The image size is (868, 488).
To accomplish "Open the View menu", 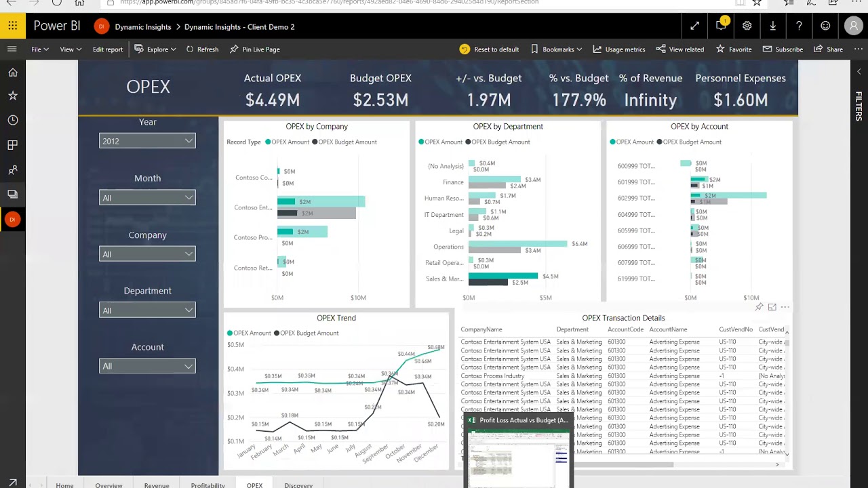I will coord(71,49).
